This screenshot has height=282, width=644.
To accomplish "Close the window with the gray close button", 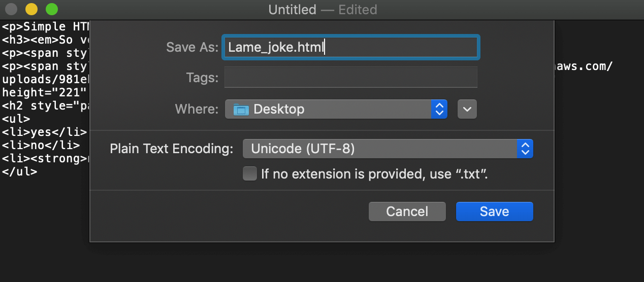I will [11, 9].
